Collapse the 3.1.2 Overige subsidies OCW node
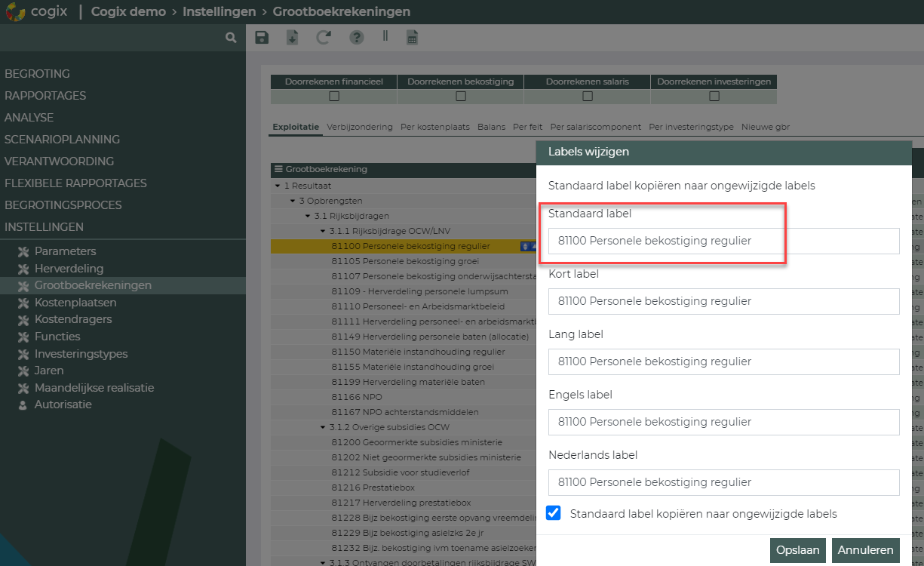 (323, 427)
